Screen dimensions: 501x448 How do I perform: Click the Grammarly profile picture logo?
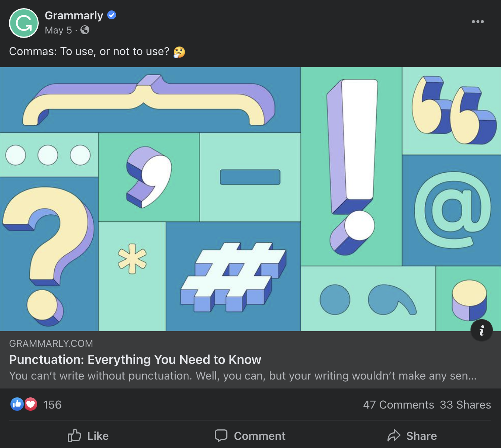click(x=24, y=23)
